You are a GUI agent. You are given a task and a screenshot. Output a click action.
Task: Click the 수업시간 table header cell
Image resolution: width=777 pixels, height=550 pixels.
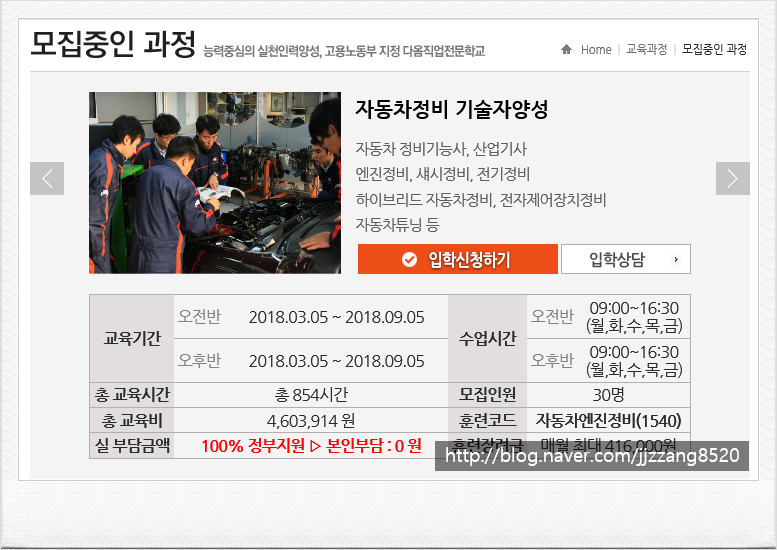(x=488, y=338)
